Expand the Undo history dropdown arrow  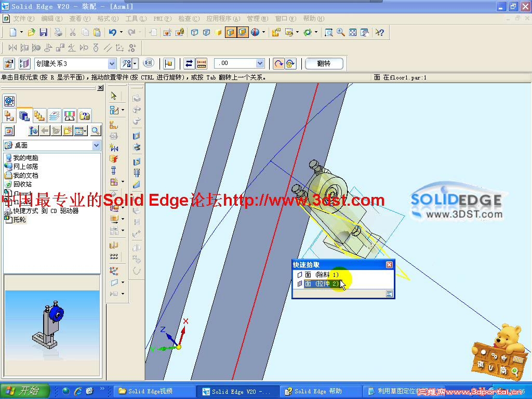[x=121, y=32]
